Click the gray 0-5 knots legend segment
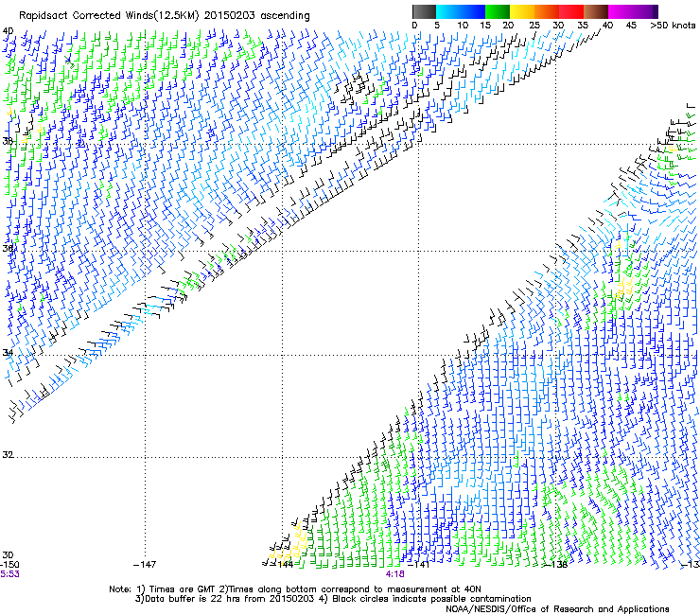The image size is (700, 615). coord(424,11)
